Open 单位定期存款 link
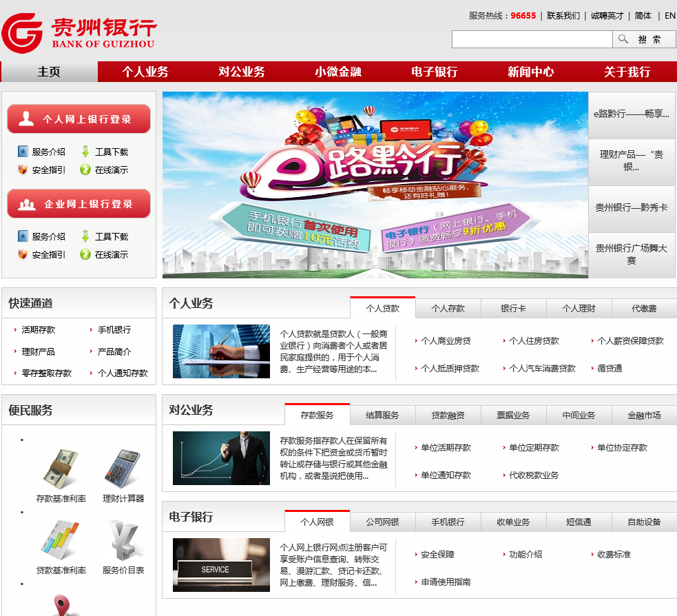Screen dimensions: 677x616 tap(534, 447)
